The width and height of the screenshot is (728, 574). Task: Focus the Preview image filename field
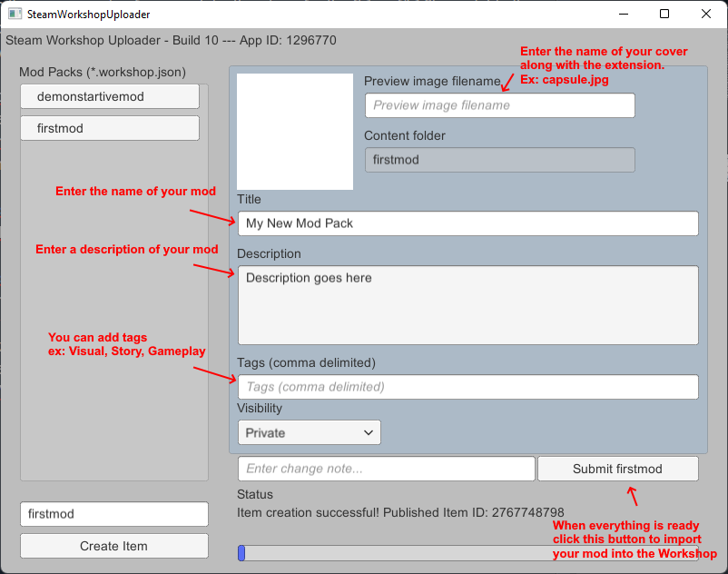point(499,105)
